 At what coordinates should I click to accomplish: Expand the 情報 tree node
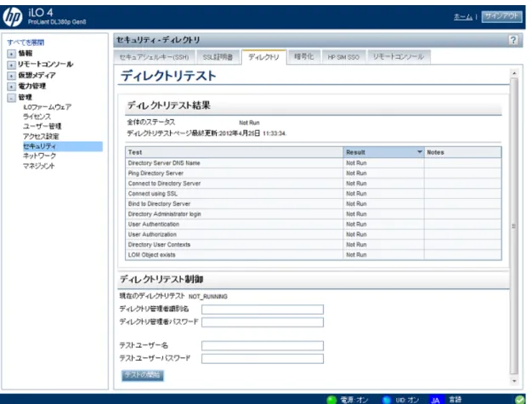11,54
